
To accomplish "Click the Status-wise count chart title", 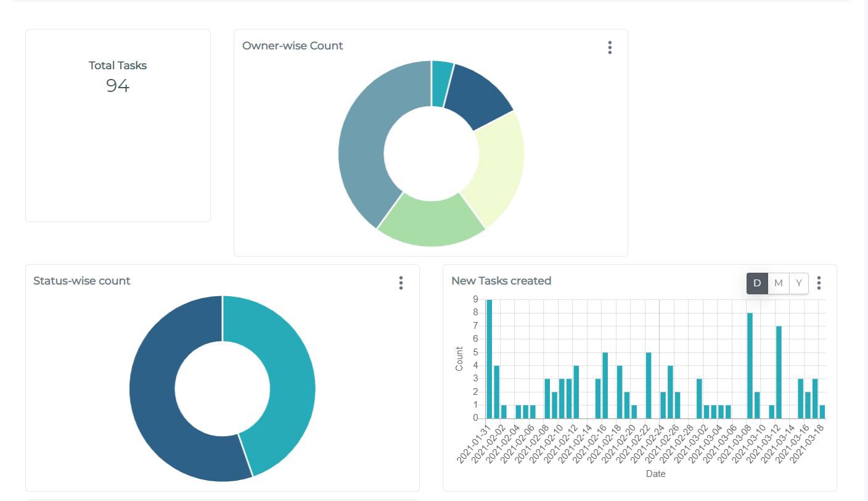I will coord(81,281).
